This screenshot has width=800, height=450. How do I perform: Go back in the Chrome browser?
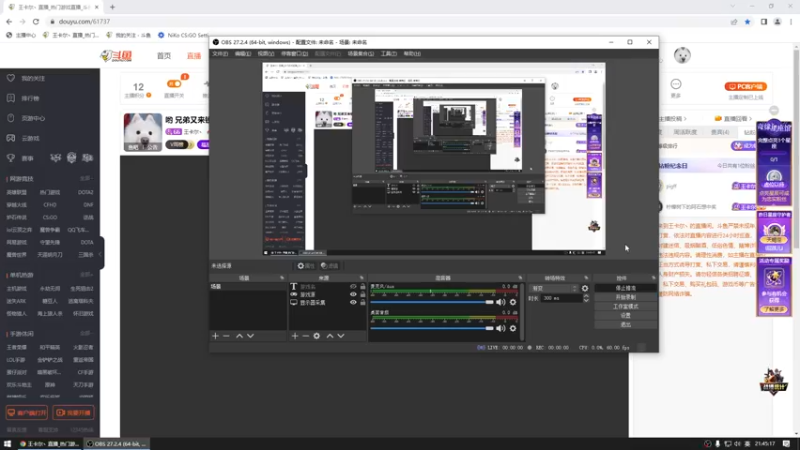pyautogui.click(x=9, y=21)
